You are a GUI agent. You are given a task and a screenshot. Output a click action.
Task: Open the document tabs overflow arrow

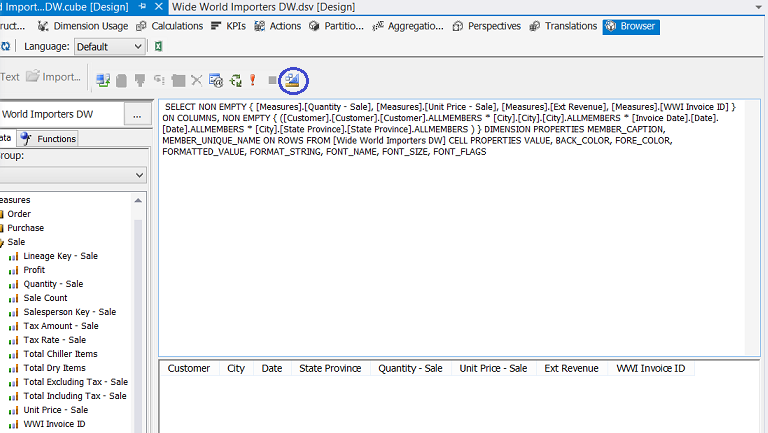pyautogui.click(x=759, y=7)
